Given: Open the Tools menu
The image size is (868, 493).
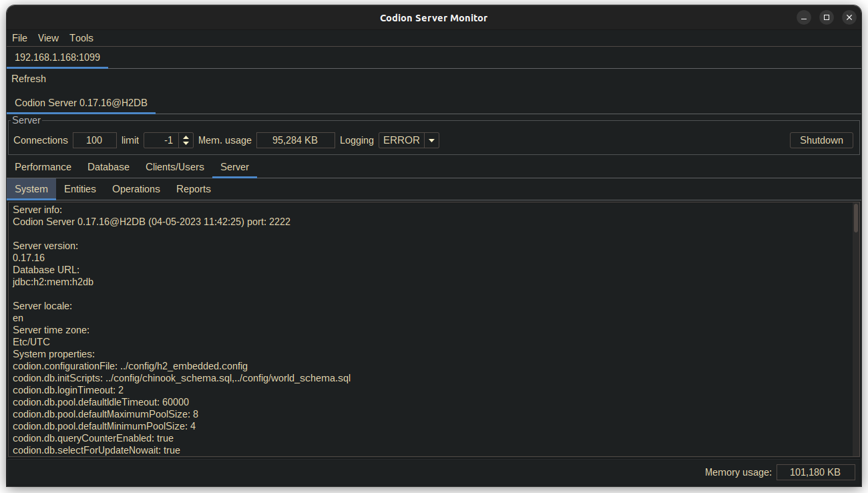Looking at the screenshot, I should 81,38.
